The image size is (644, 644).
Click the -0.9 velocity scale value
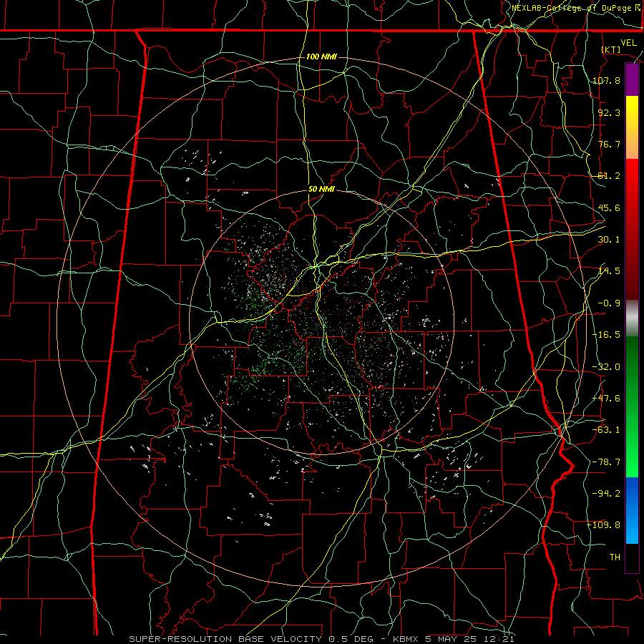[609, 303]
